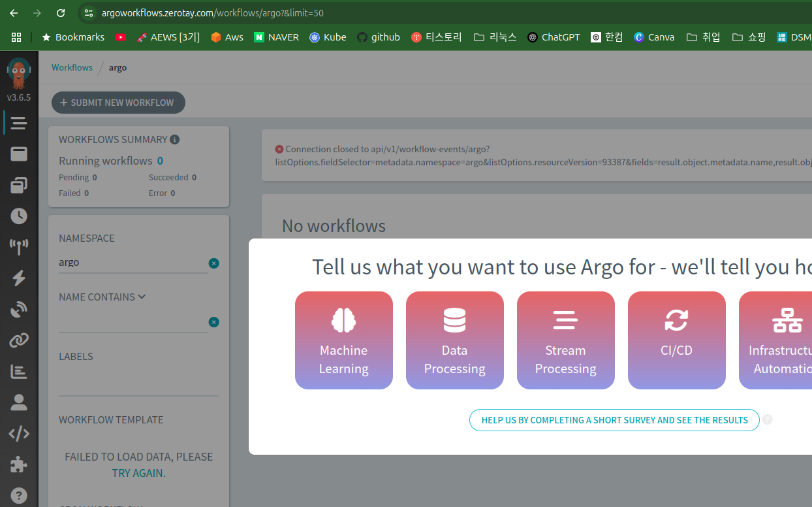Go to Workflows breadcrumb link

72,67
